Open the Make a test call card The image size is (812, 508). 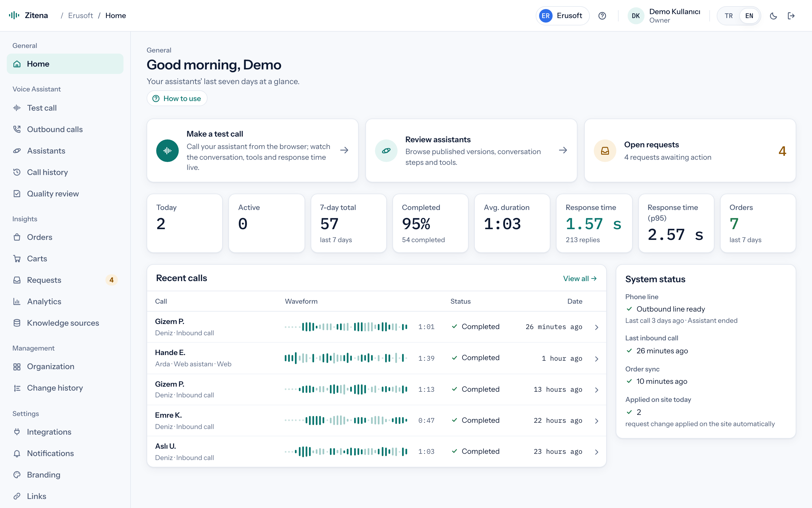(252, 150)
